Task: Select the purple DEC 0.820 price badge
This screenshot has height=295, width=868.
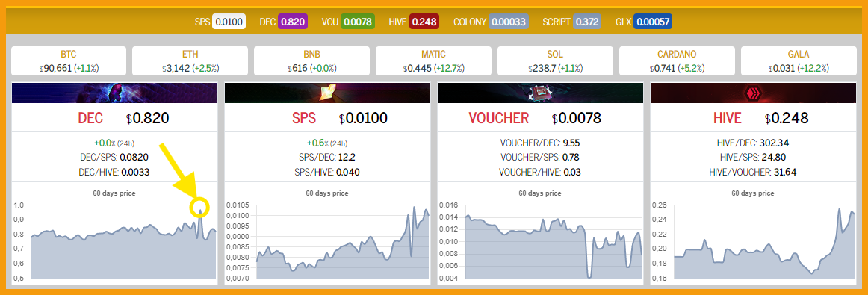Action: (292, 22)
